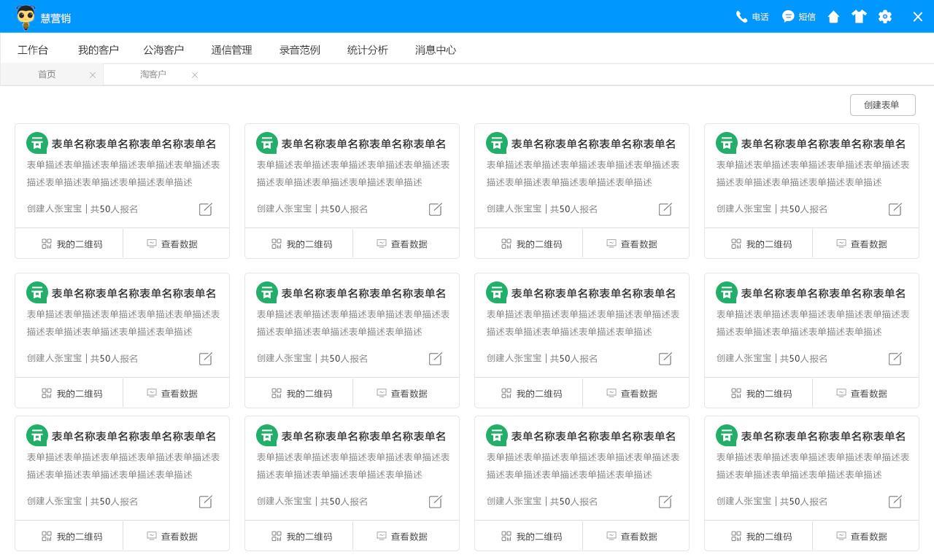The width and height of the screenshot is (934, 560).
Task: Edit the third card in middle row
Action: click(x=665, y=359)
